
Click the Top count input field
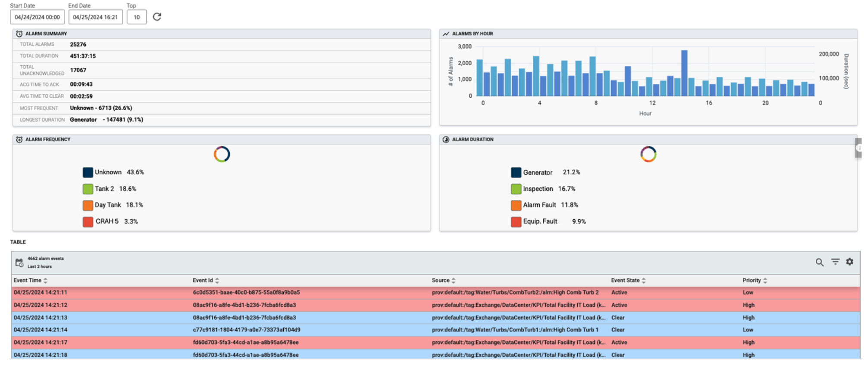tap(137, 17)
